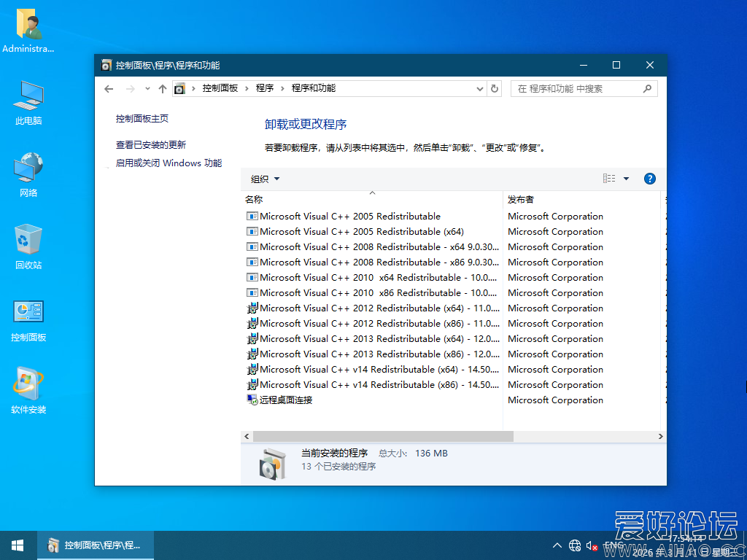This screenshot has width=747, height=560.
Task: Click the scroll right arrow
Action: coord(660,436)
